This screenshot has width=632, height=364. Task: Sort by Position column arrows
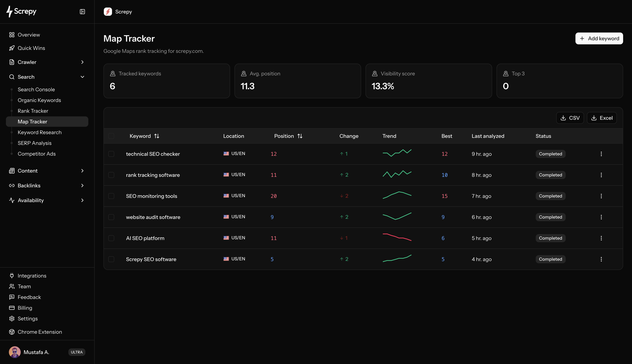pos(300,136)
